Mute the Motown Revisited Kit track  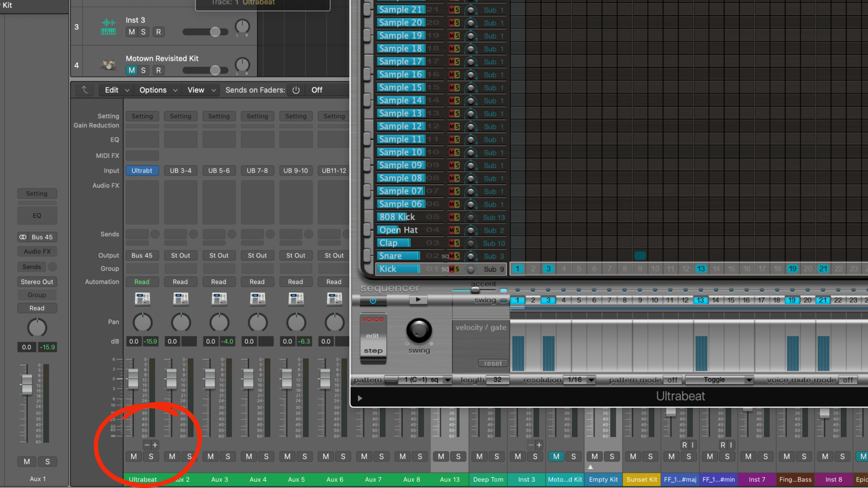click(x=132, y=70)
